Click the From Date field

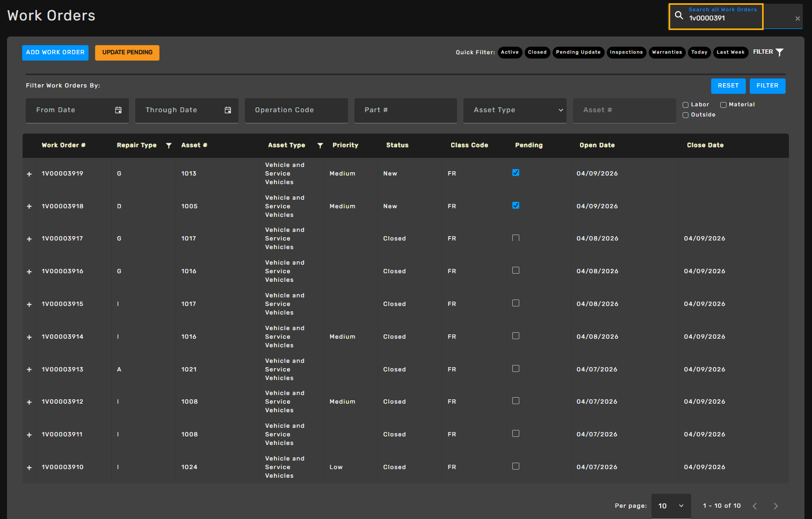[x=77, y=111]
